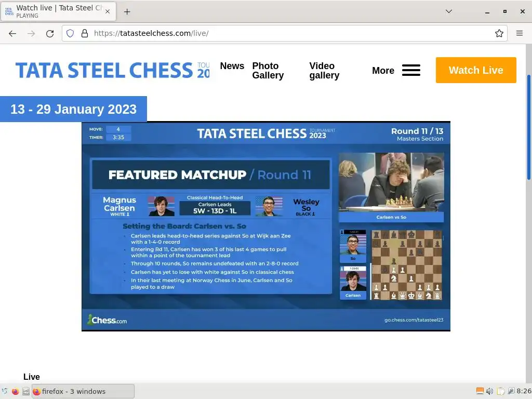Image resolution: width=532 pixels, height=399 pixels.
Task: Expand the More hamburger menu
Action: coord(396,70)
